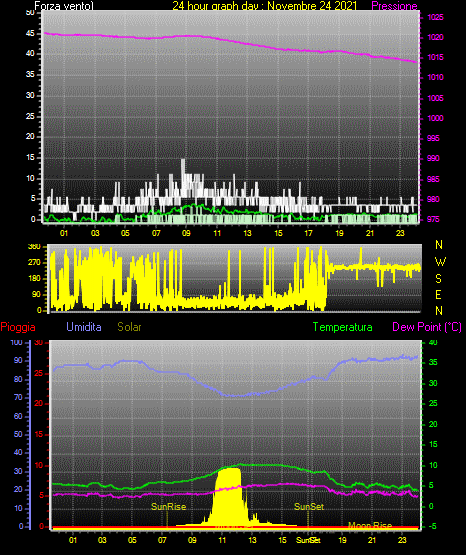Click hour 09 on wind chart axis
This screenshot has height=555, width=466.
click(x=186, y=233)
